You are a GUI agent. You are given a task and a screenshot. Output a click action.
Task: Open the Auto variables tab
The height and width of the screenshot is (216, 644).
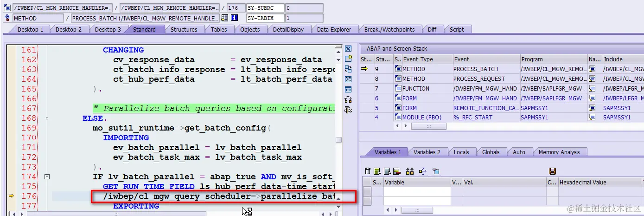coord(519,152)
